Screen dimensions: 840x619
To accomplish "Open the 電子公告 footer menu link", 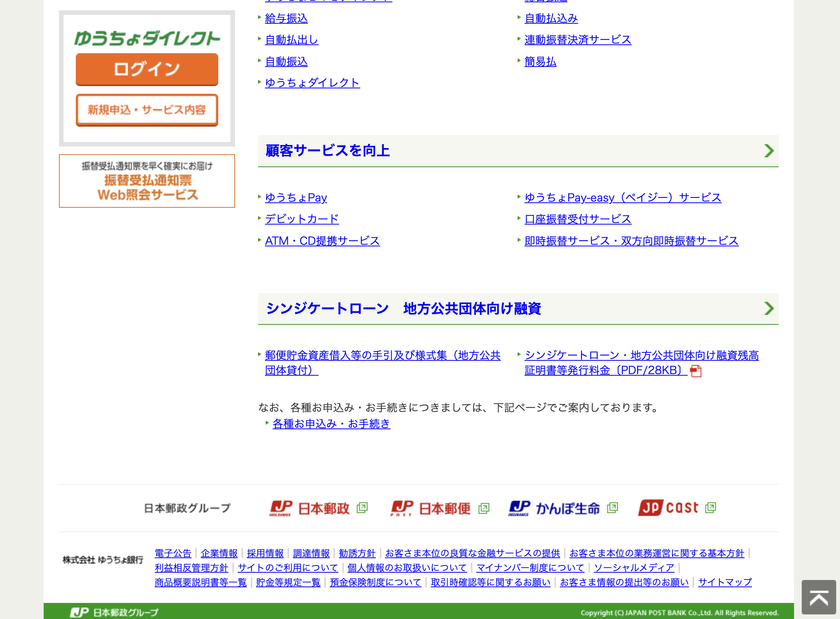I will pos(173,553).
